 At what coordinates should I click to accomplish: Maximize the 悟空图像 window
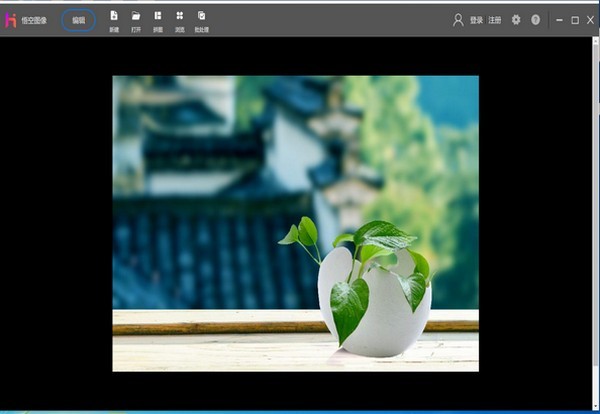[x=575, y=20]
